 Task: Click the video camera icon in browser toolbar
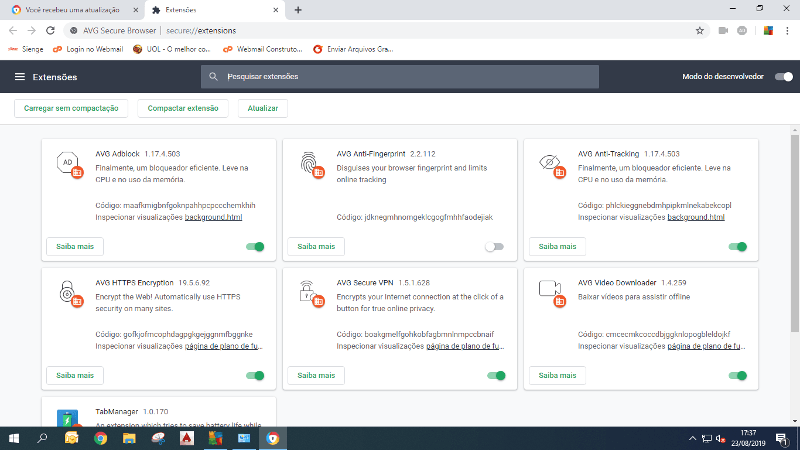722,30
